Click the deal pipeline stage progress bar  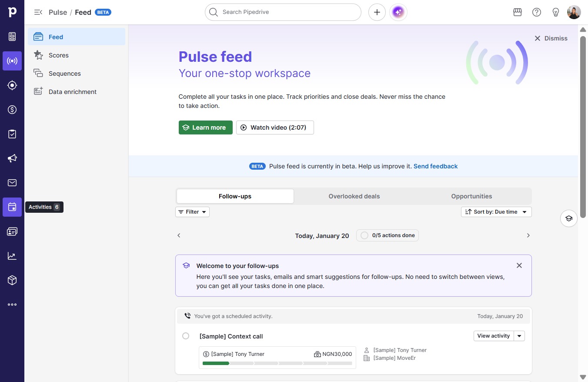point(277,363)
